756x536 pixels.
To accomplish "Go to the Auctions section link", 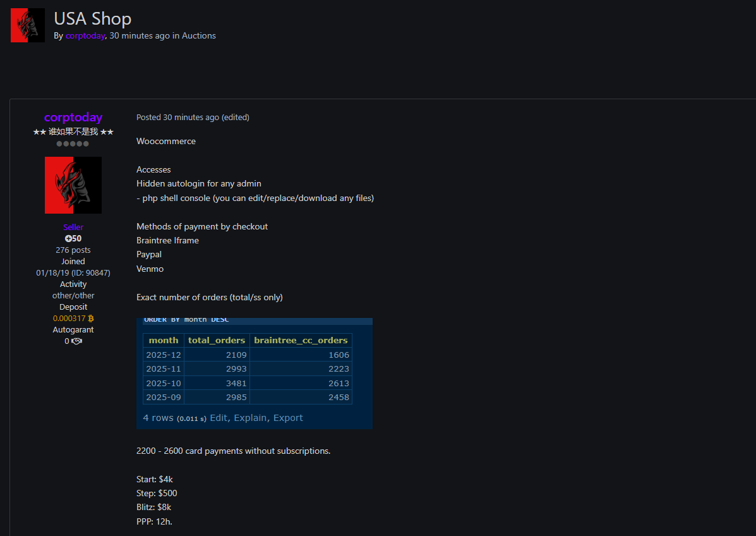I will click(x=199, y=36).
